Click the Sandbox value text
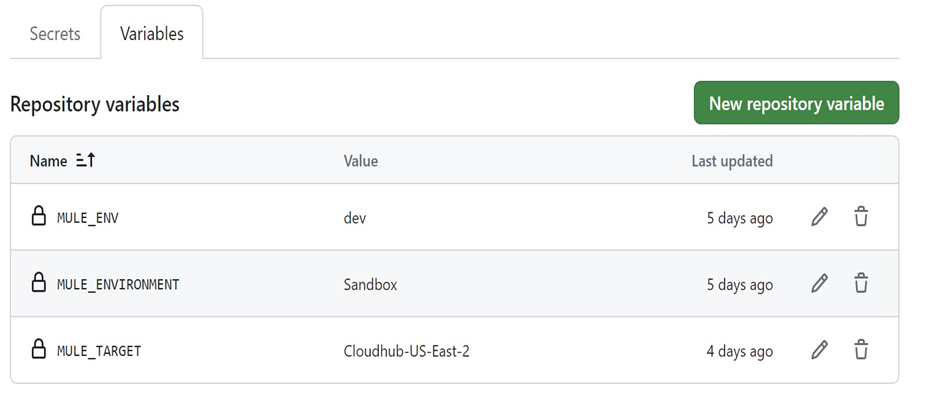 click(370, 284)
